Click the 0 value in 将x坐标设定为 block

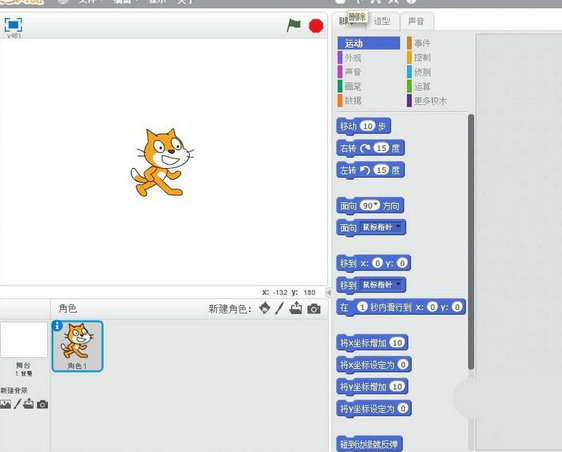403,365
